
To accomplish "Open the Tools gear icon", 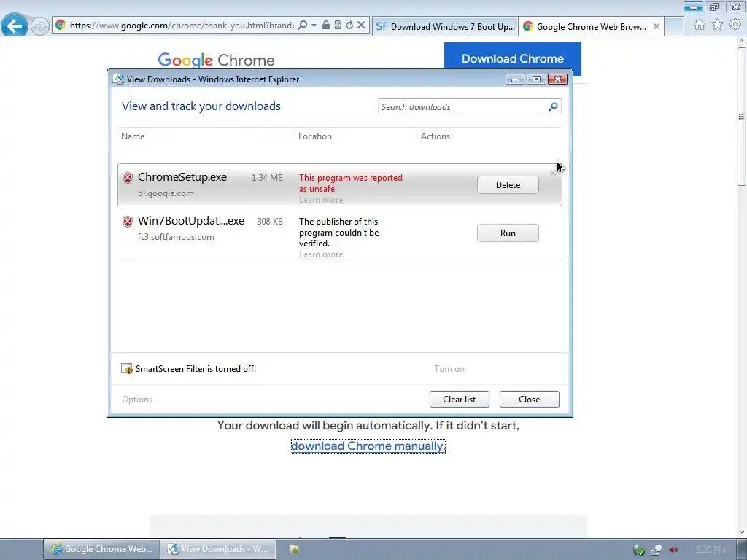I will tap(735, 25).
